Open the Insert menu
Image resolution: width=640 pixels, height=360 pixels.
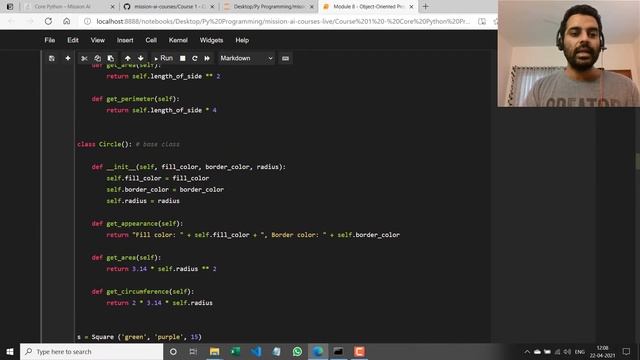point(125,40)
